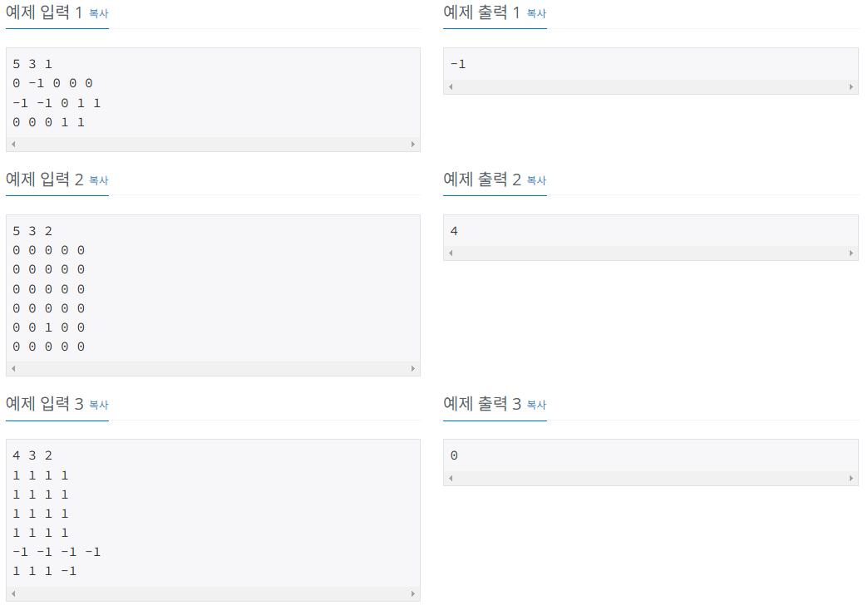The width and height of the screenshot is (868, 605).
Task: Copy sample output 2 using its 복사 link
Action: click(x=535, y=180)
